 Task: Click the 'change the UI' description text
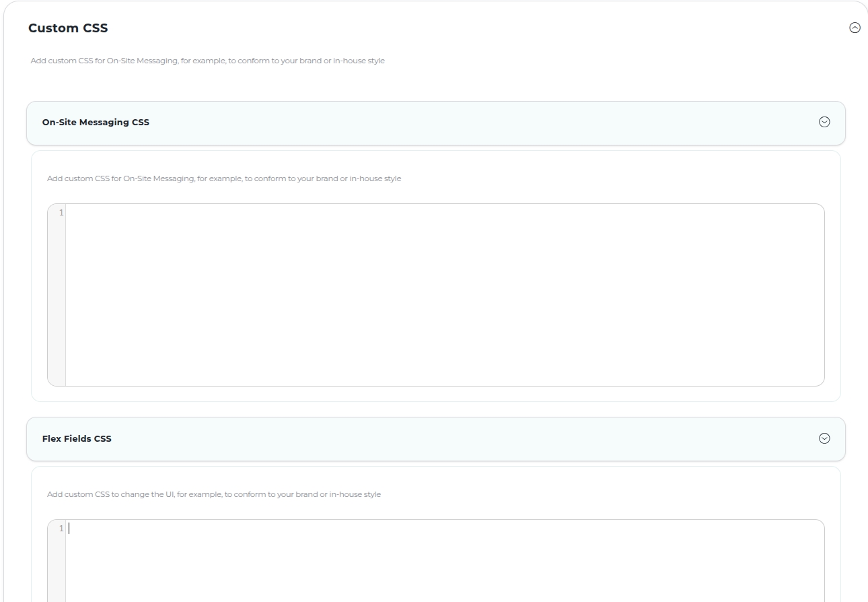(214, 494)
